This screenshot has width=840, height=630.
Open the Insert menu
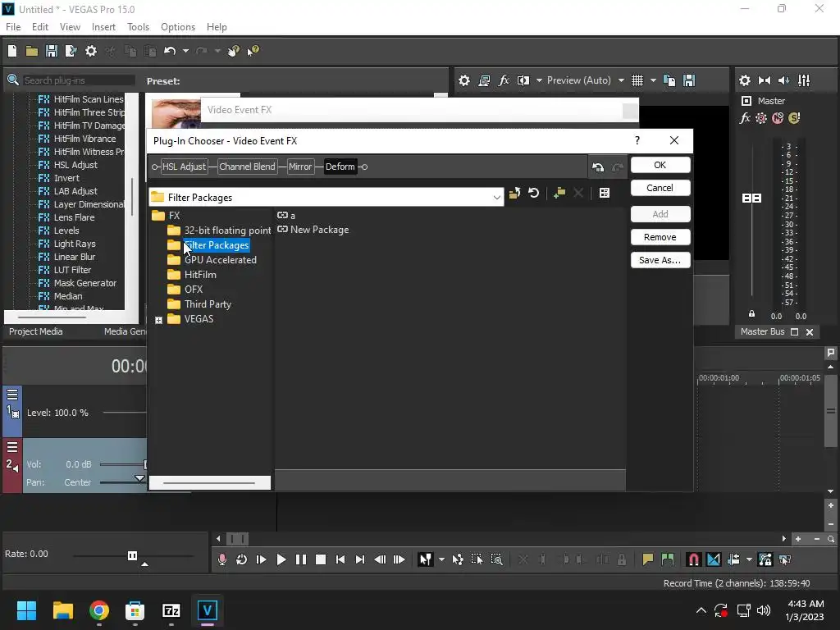103,27
